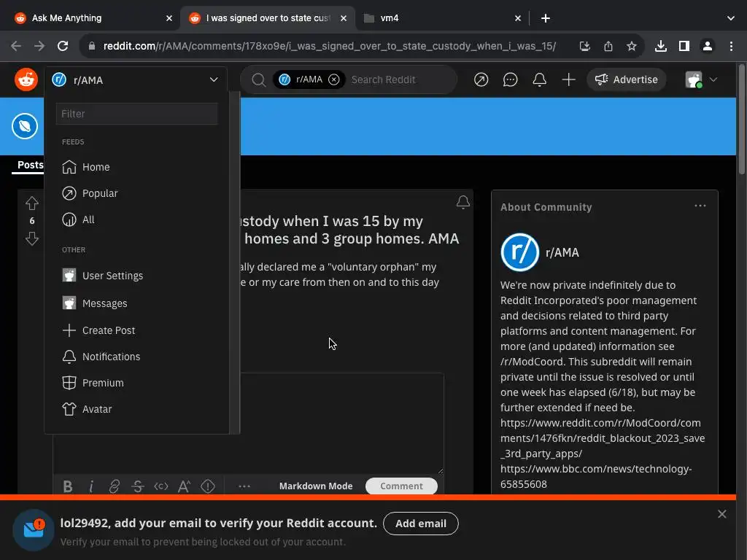The height and width of the screenshot is (560, 747).
Task: Click the planet icon on blue banner
Action: (25, 126)
